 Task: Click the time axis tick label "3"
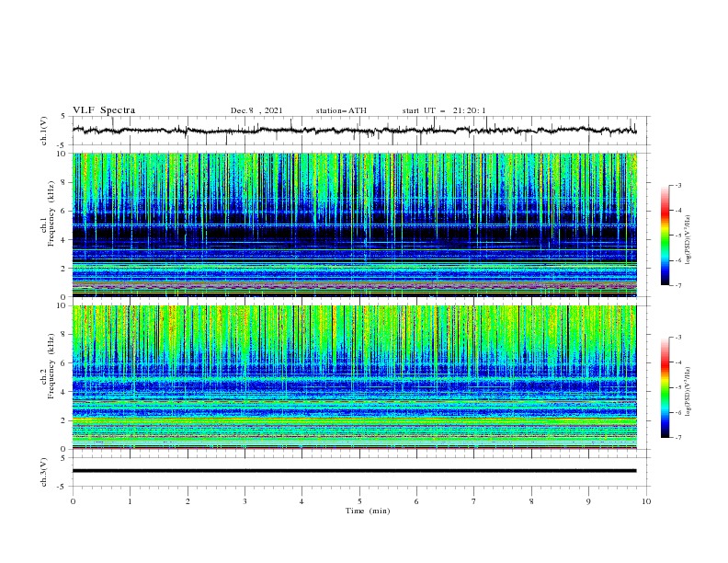coord(245,501)
